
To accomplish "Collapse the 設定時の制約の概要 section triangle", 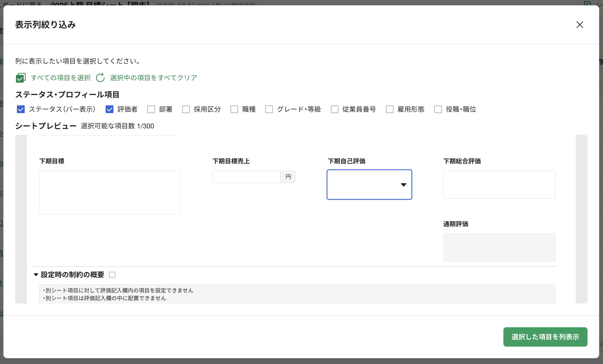I will tap(36, 275).
